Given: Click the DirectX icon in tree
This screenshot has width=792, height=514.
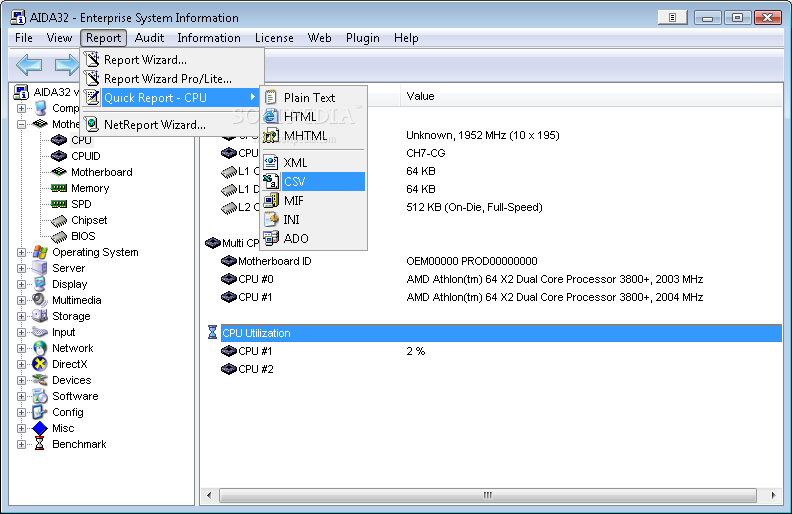Looking at the screenshot, I should [x=40, y=364].
